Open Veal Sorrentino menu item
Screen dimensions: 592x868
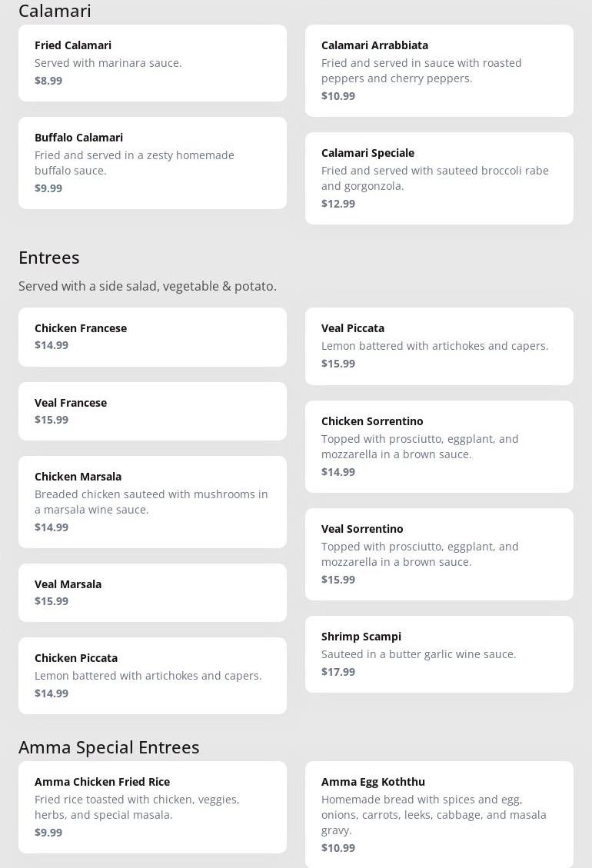point(439,554)
